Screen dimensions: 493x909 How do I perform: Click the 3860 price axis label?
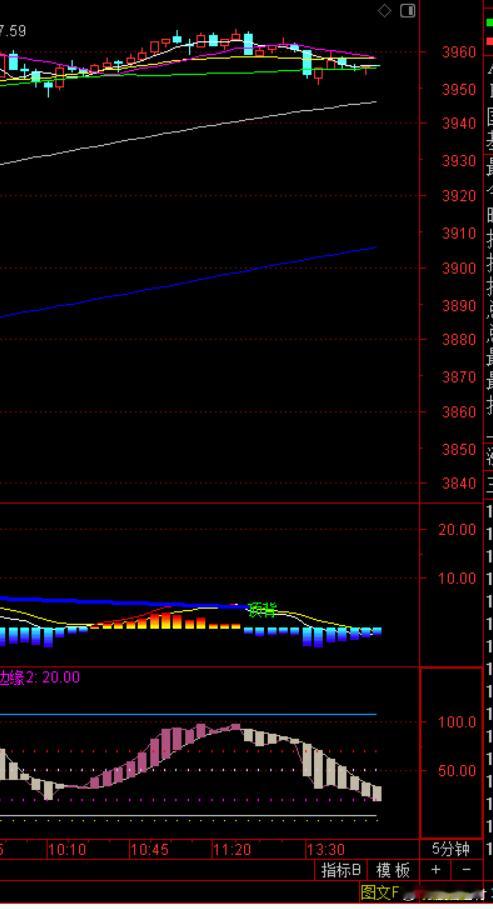click(458, 412)
